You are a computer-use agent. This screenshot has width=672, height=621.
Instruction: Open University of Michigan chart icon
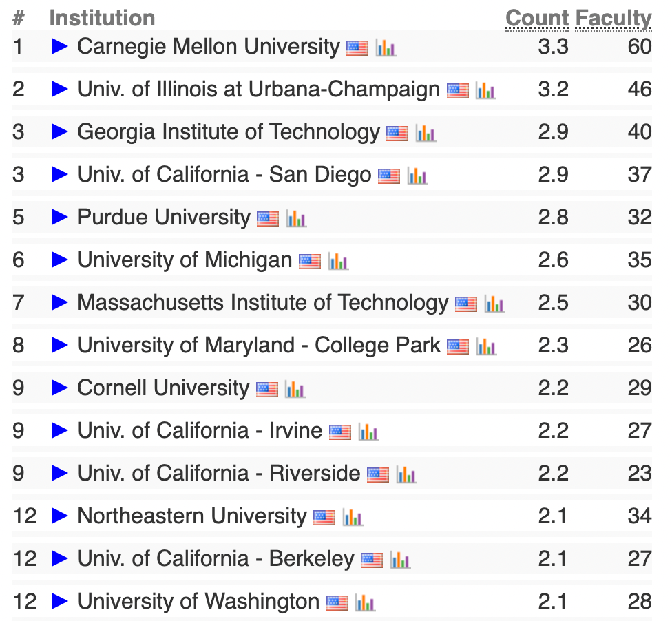click(338, 261)
